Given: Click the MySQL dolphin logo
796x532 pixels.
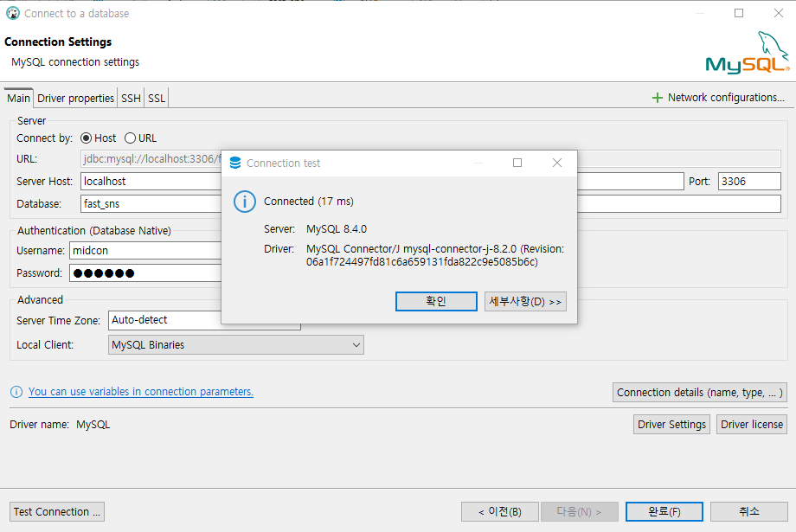Looking at the screenshot, I should [x=748, y=52].
